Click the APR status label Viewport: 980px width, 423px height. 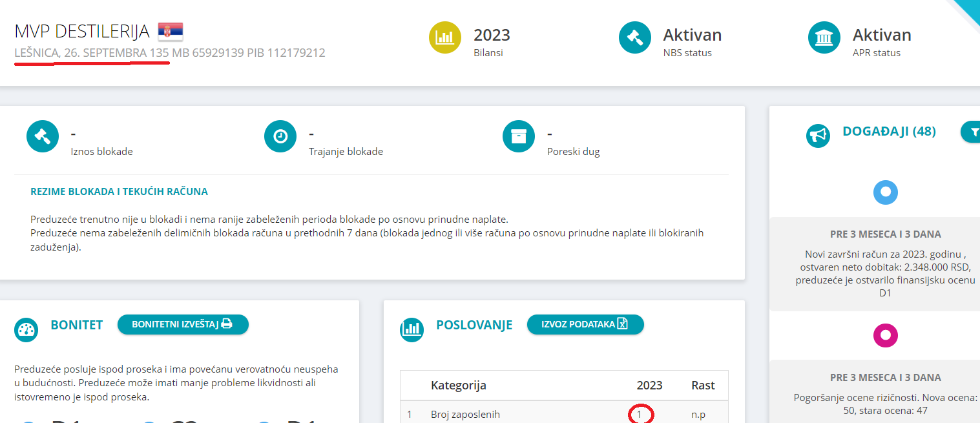coord(877,53)
